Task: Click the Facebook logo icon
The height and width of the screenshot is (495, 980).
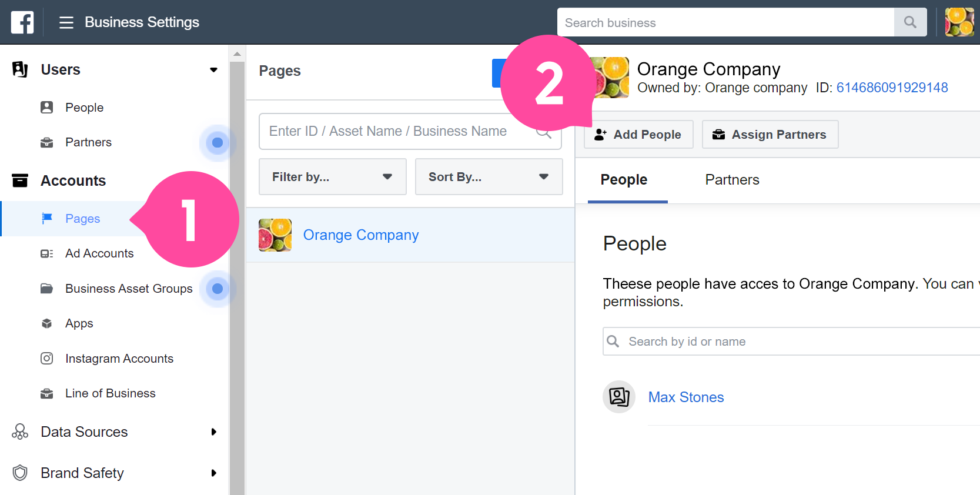Action: point(22,22)
